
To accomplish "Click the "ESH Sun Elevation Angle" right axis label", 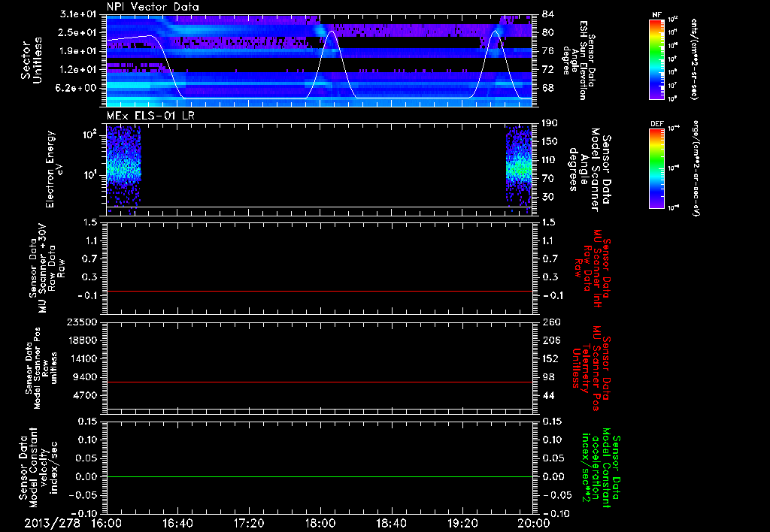I will 579,60.
